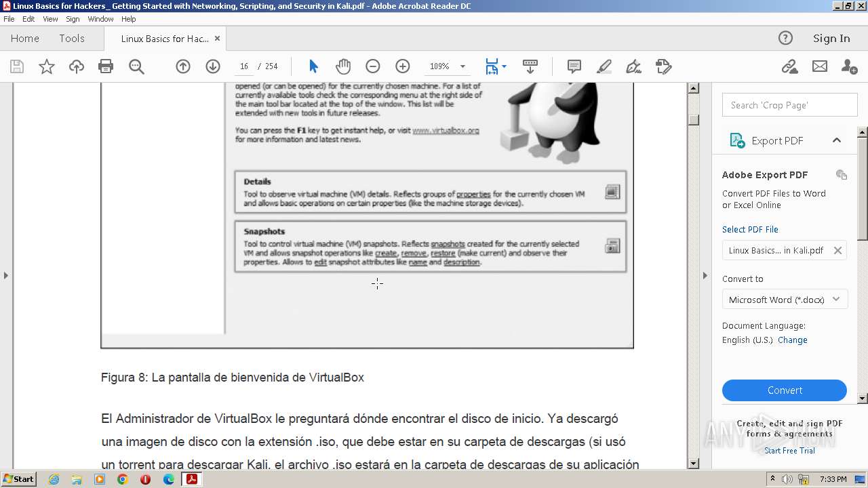Click Sign In
The height and width of the screenshot is (488, 868).
pyautogui.click(x=831, y=39)
